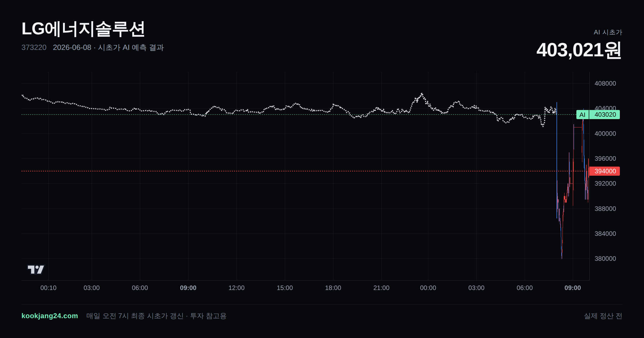Click the 03:00 label right after 00:00
The width and height of the screenshot is (644, 338).
click(476, 288)
